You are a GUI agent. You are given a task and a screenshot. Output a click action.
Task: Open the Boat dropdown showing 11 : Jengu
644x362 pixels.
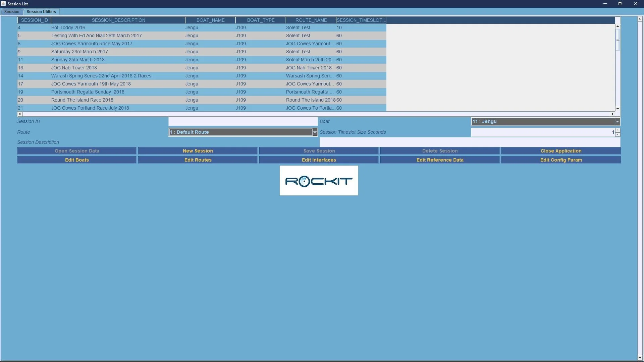pyautogui.click(x=617, y=121)
